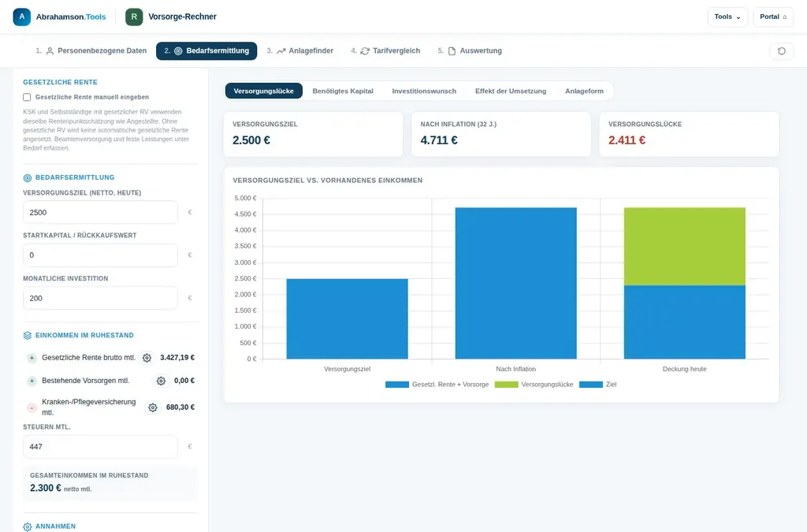
Task: Click the Vorsorge-Rechner title text
Action: [x=182, y=17]
